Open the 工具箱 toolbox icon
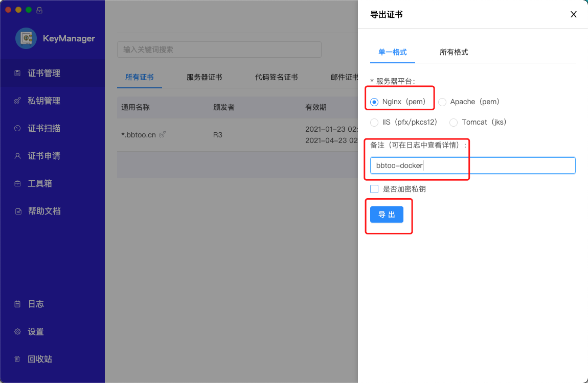Image resolution: width=588 pixels, height=383 pixels. coord(17,183)
